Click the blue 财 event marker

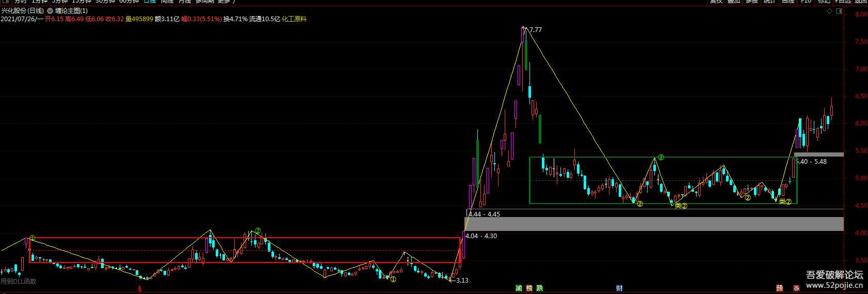[x=619, y=288]
